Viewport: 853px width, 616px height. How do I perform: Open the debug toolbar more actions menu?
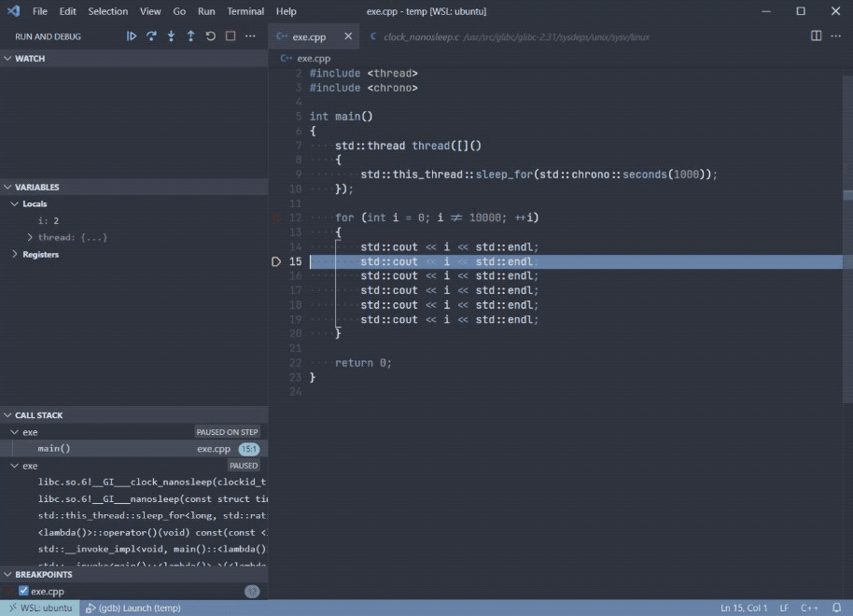(250, 36)
